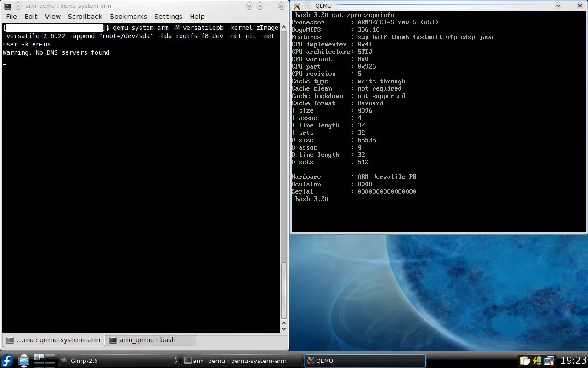Viewport: 588px width, 368px height.
Task: Click the 'qemu-system-arm -M versatilepb' command text
Action: pyautogui.click(x=168, y=28)
